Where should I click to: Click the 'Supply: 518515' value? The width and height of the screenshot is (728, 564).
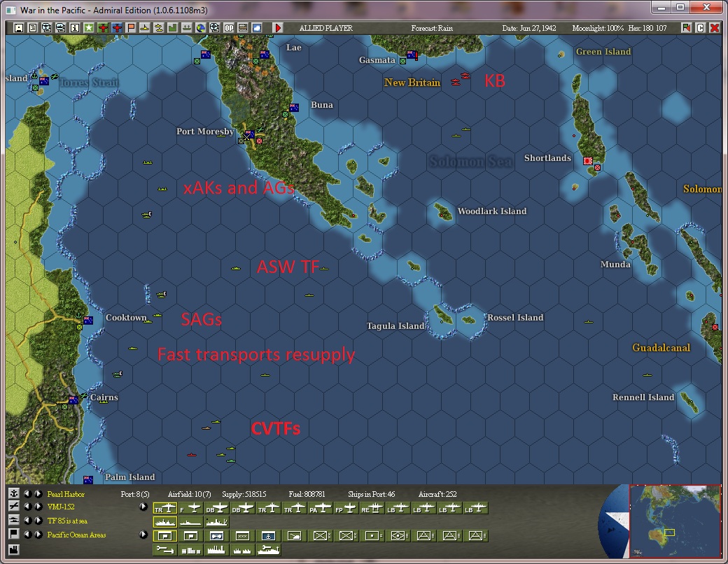tap(244, 494)
